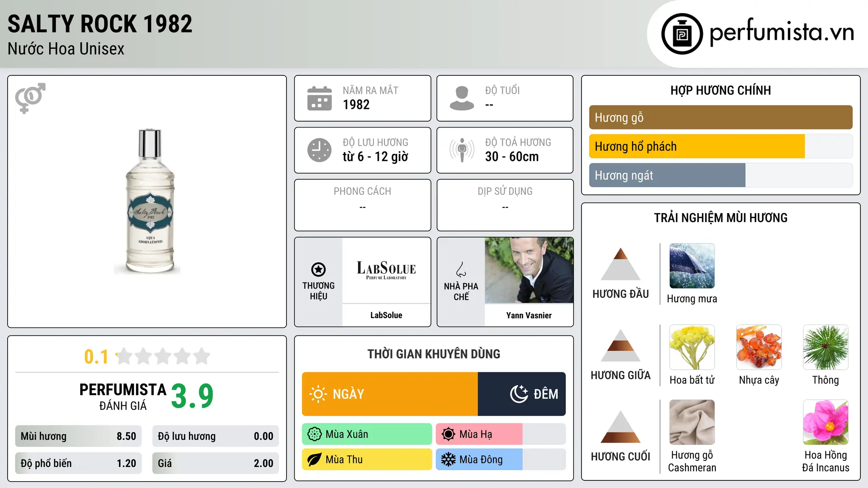The height and width of the screenshot is (488, 868).
Task: Open the Hương mưa note image
Action: point(692,266)
